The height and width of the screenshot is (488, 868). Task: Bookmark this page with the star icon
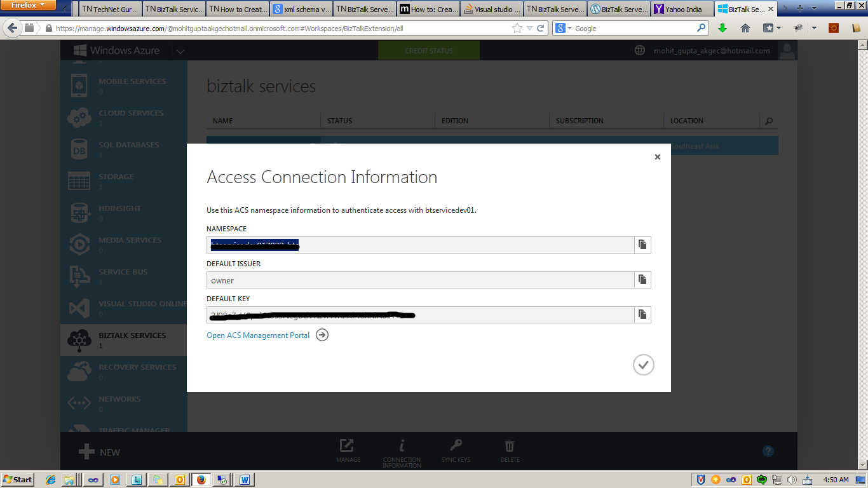click(517, 29)
